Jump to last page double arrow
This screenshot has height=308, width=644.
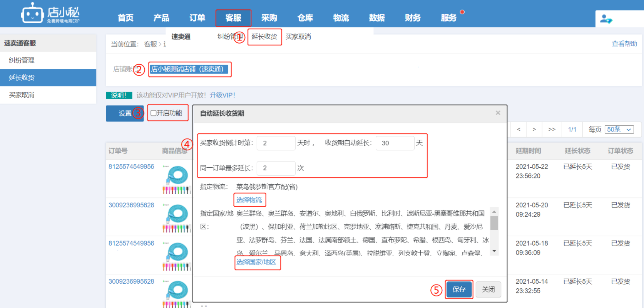[x=552, y=130]
